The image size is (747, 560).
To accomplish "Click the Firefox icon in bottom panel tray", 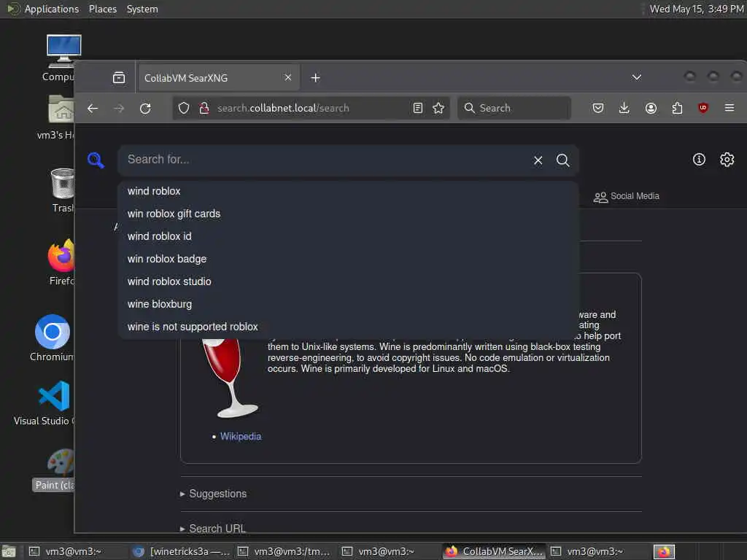I will [x=664, y=553].
